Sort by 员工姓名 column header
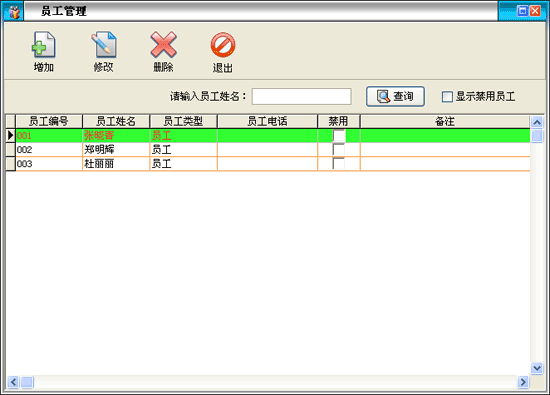550x395 pixels. (x=116, y=121)
